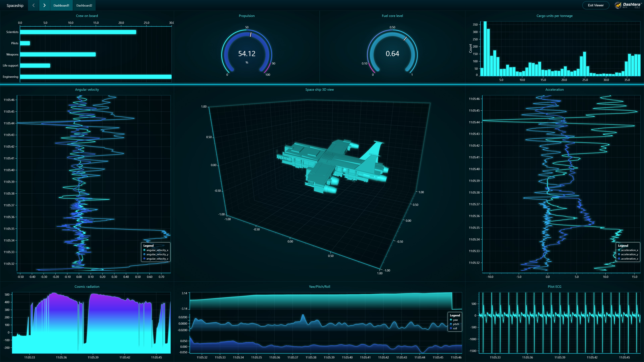This screenshot has height=362, width=644.
Task: Click the next dashboard arrow
Action: click(x=44, y=5)
